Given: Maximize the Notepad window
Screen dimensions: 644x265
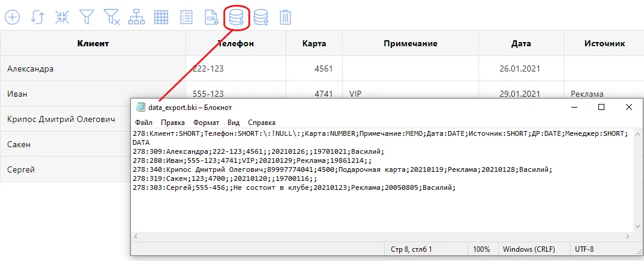Looking at the screenshot, I should tap(601, 107).
